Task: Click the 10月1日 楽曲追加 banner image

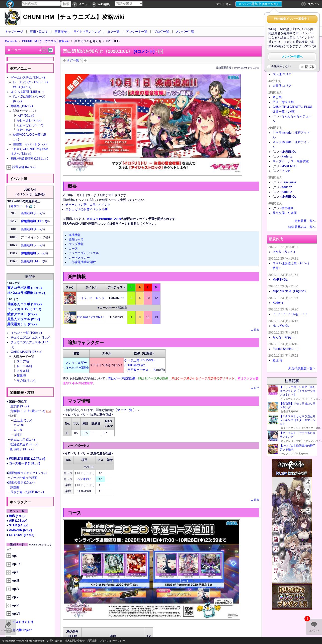Action: pyautogui.click(x=152, y=124)
